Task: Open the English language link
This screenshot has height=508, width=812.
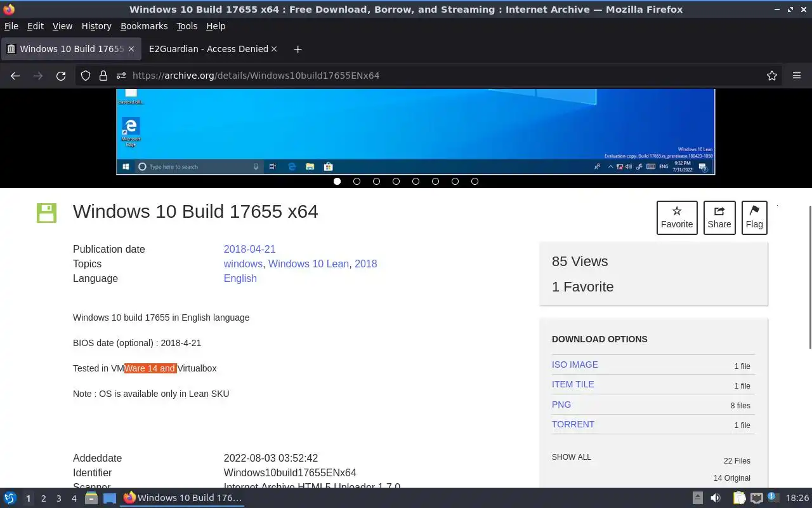Action: point(240,278)
